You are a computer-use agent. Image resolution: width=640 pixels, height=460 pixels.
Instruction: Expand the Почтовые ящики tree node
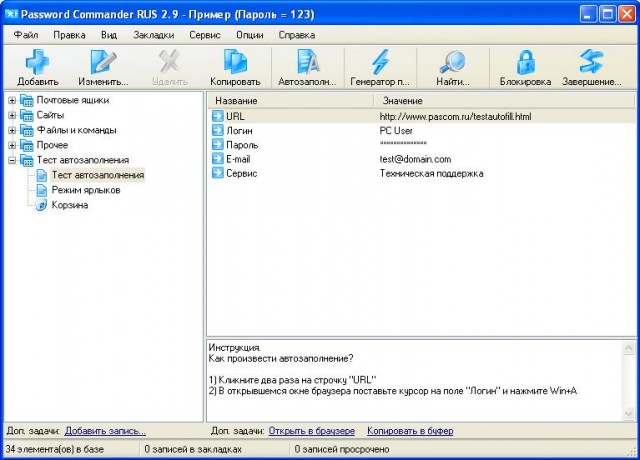point(12,100)
